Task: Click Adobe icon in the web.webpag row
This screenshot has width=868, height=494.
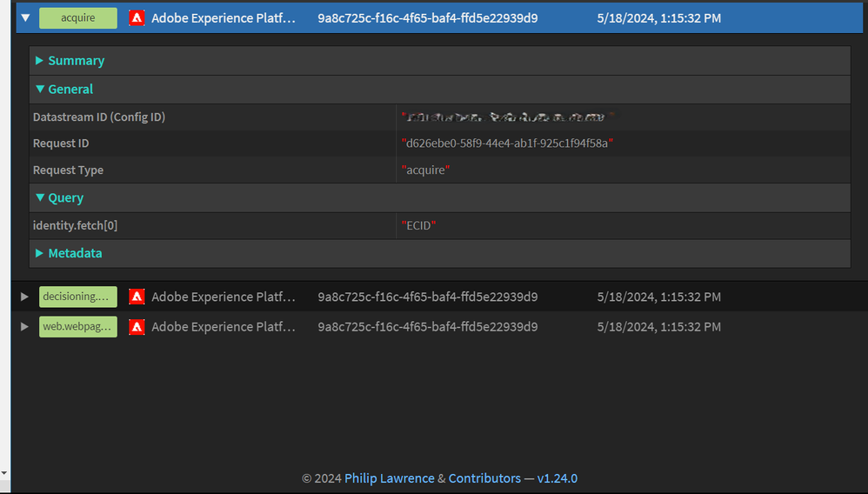Action: [137, 327]
